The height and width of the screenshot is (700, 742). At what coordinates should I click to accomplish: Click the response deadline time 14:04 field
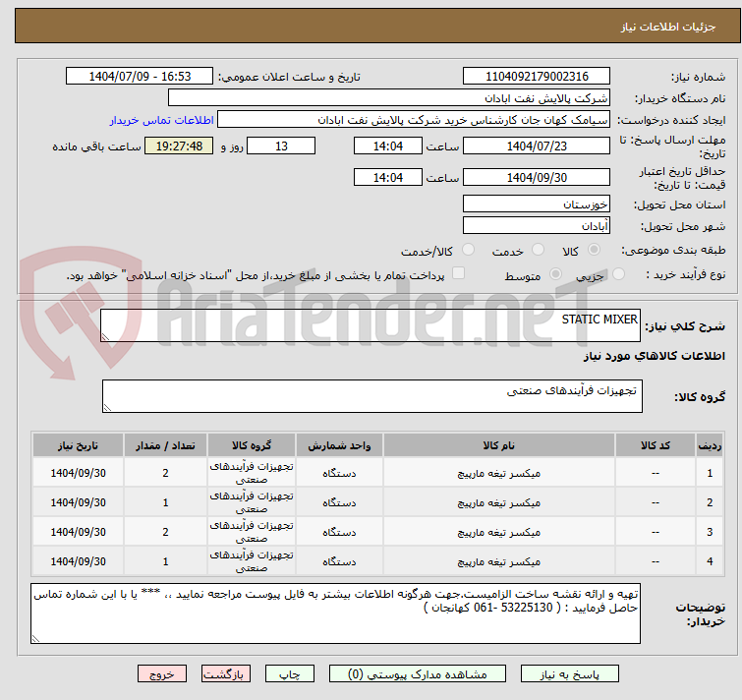point(388,146)
